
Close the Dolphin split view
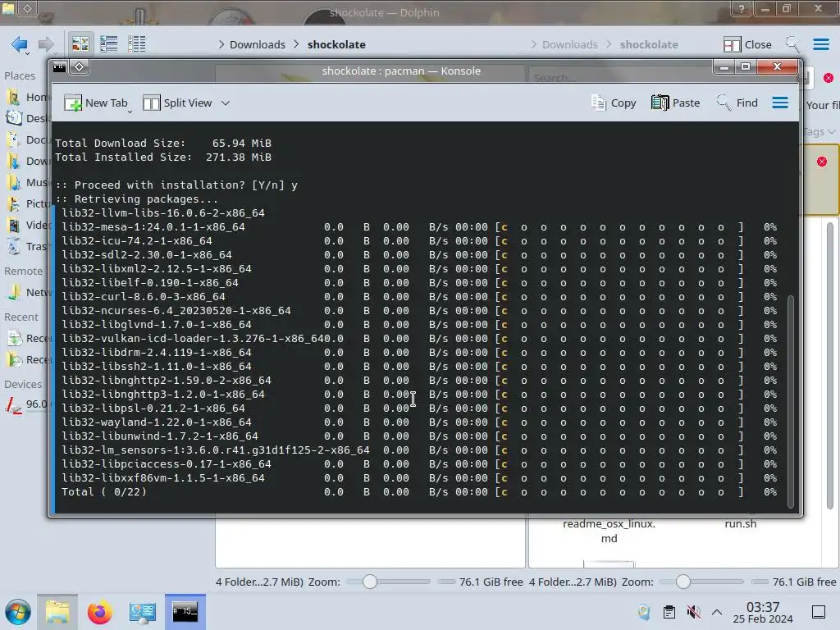click(747, 44)
